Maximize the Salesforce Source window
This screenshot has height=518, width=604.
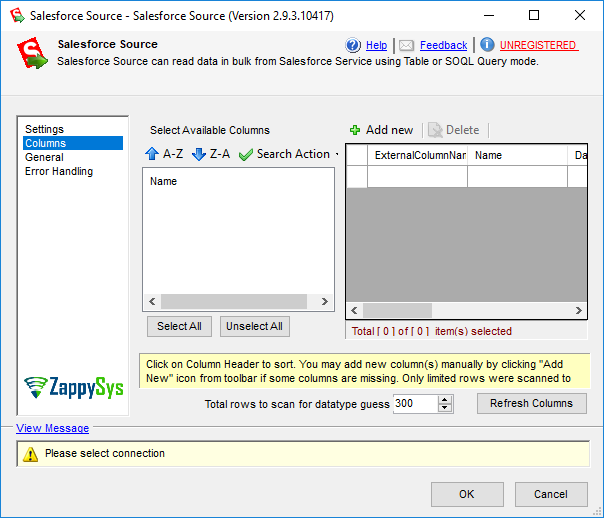click(x=534, y=15)
